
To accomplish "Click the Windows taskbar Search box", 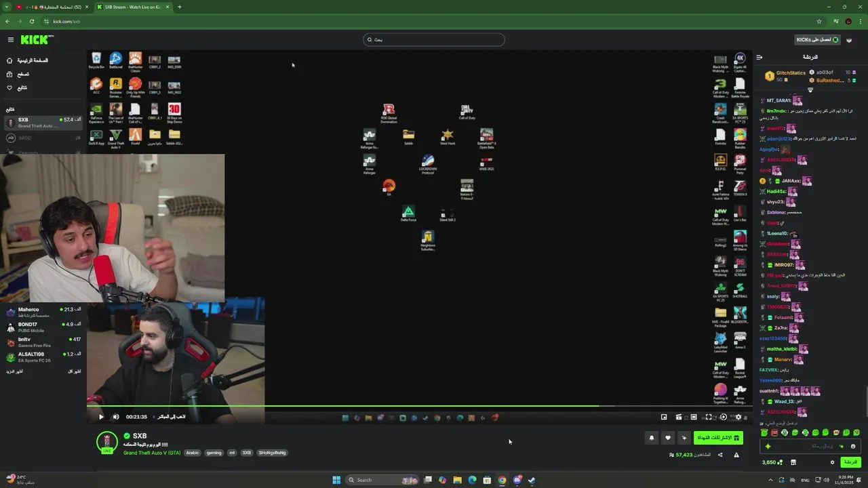I will coord(382,480).
